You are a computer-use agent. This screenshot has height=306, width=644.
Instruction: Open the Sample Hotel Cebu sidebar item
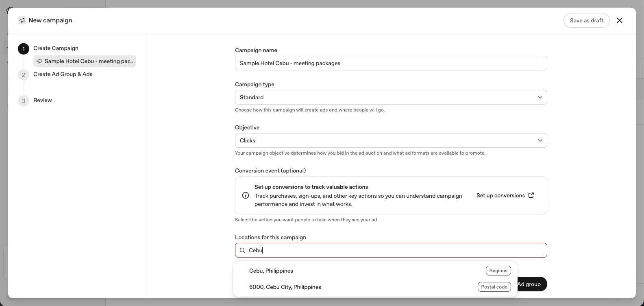pyautogui.click(x=85, y=61)
